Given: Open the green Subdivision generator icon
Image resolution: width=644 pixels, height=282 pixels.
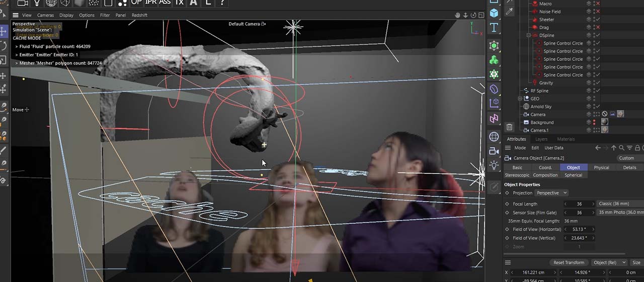Looking at the screenshot, I should [x=494, y=46].
